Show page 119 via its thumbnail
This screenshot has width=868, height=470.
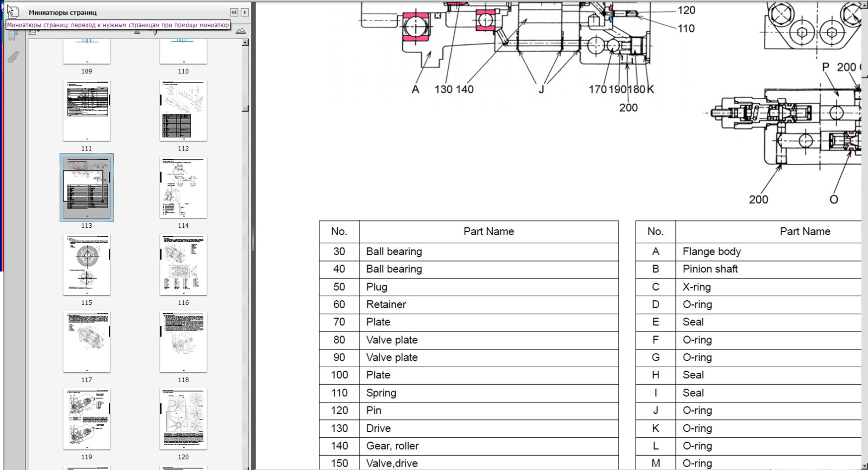[86, 419]
